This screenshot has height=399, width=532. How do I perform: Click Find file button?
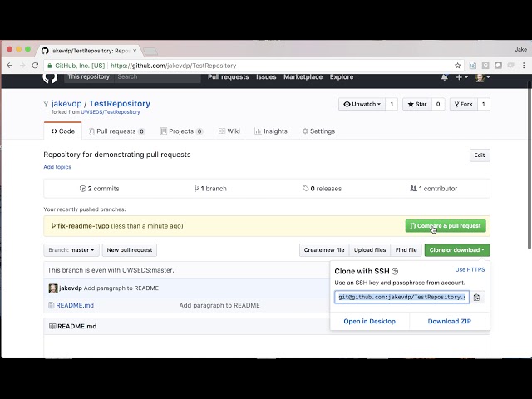click(x=406, y=250)
